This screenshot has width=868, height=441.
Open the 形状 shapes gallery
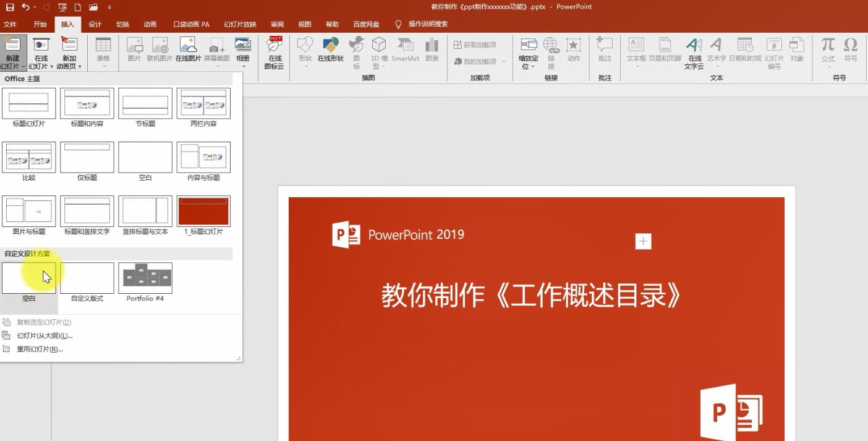pos(305,53)
